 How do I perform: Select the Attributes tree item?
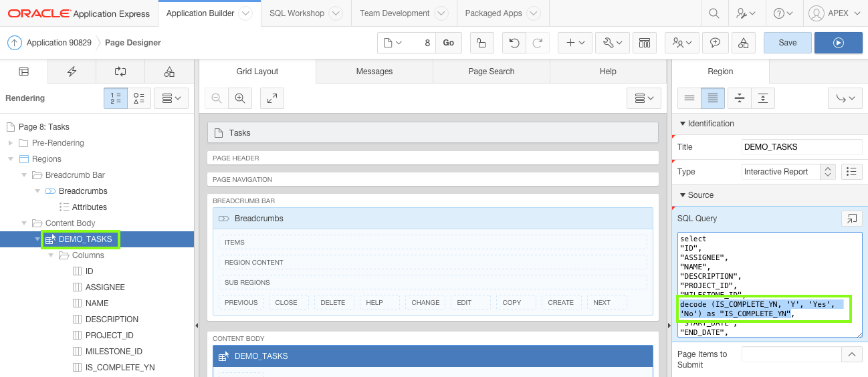click(90, 207)
